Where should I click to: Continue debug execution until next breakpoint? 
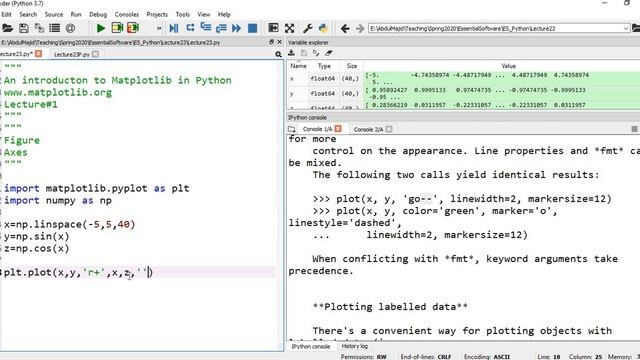pyautogui.click(x=236, y=28)
